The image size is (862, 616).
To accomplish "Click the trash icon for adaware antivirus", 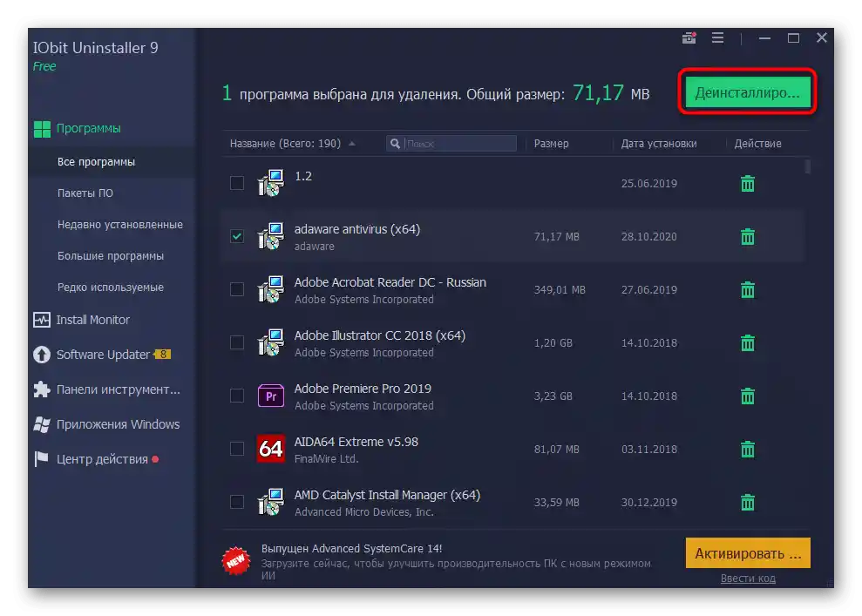I will click(747, 237).
